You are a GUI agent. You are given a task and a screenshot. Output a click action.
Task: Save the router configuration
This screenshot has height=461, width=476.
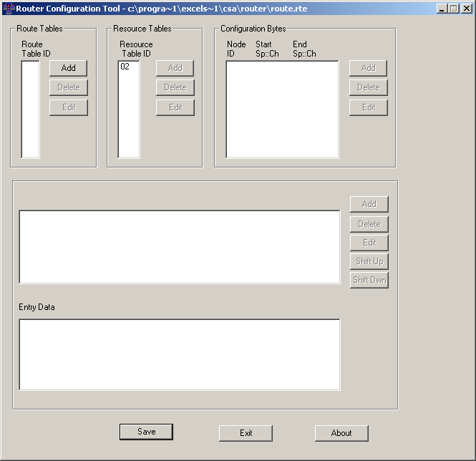tap(146, 432)
